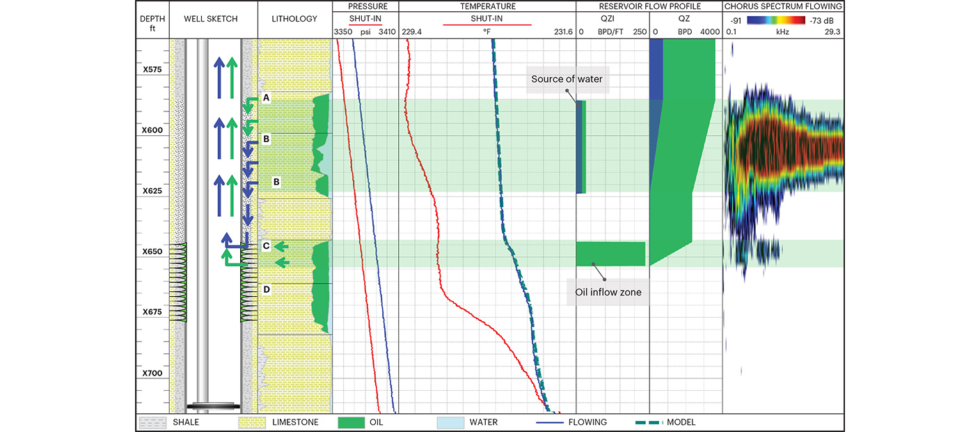Screen dimensions: 980x432
Task: Click SHUT-IN label under the TEMPERATURE header
Action: coord(487,19)
